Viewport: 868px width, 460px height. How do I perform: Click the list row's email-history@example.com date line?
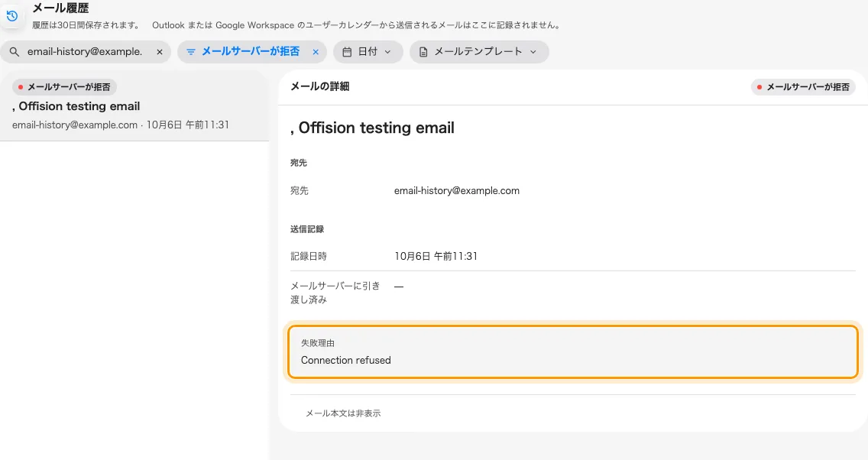[121, 125]
